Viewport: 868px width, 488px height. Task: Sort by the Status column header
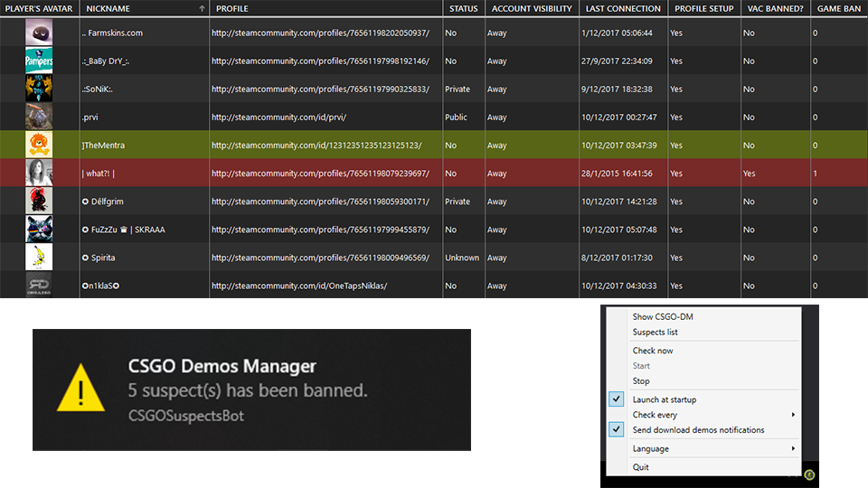(x=462, y=8)
